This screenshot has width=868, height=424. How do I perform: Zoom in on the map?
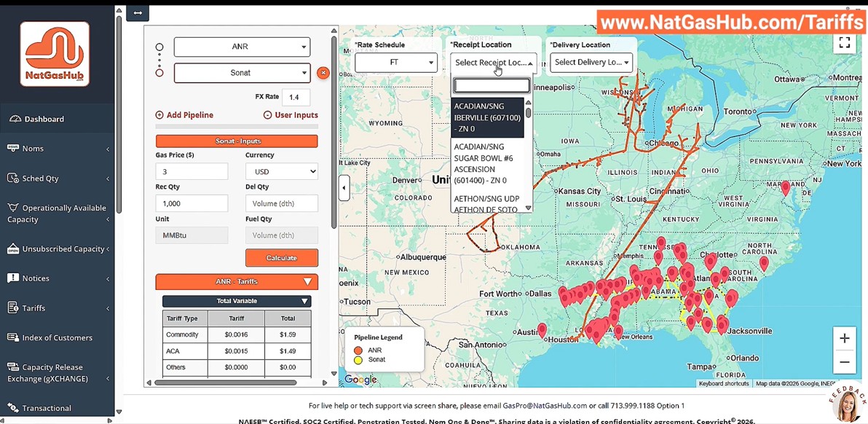(x=844, y=338)
